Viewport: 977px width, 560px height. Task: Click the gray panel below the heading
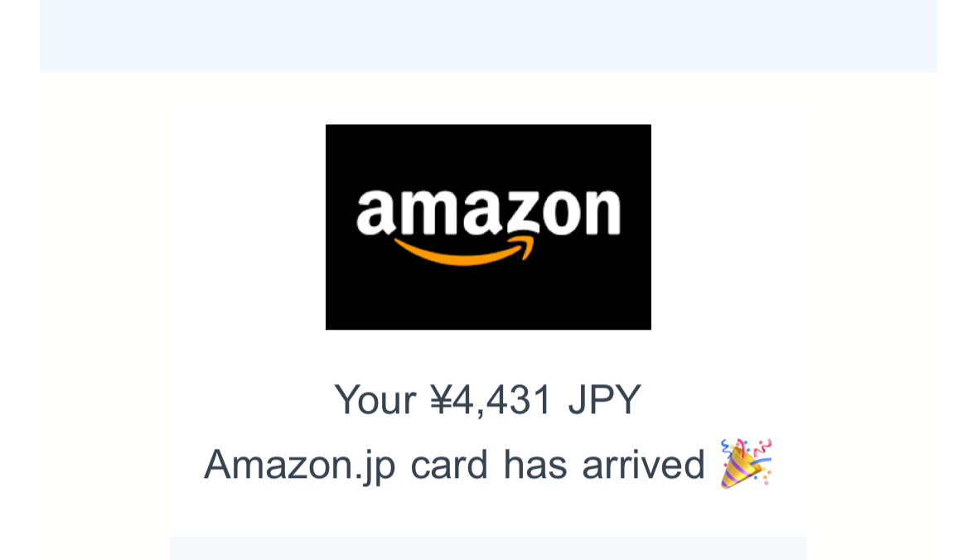pos(488,548)
